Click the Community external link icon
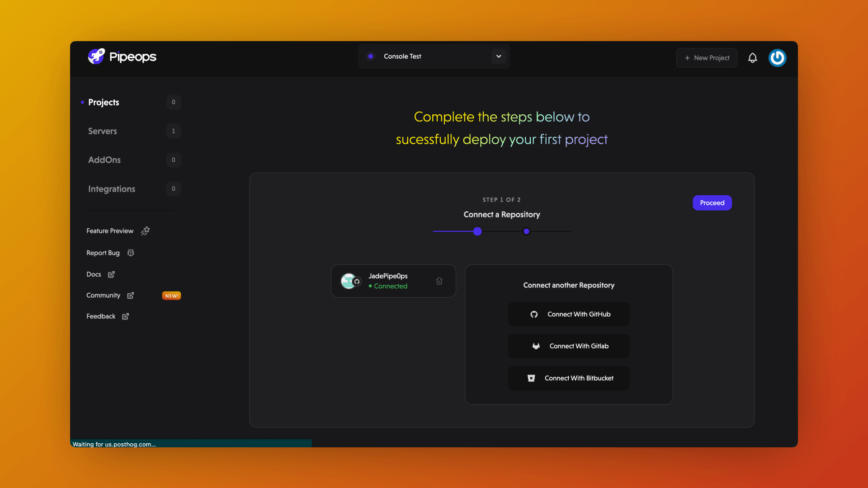 pos(131,295)
